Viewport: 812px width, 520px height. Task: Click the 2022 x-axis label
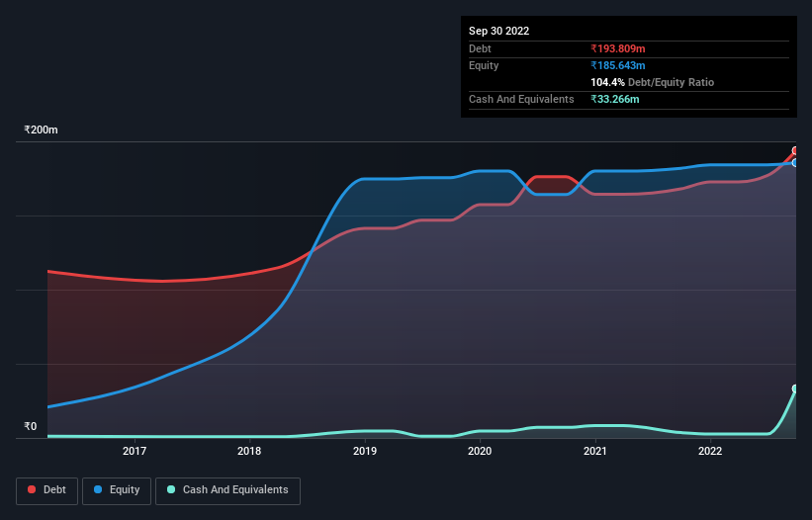click(x=710, y=451)
